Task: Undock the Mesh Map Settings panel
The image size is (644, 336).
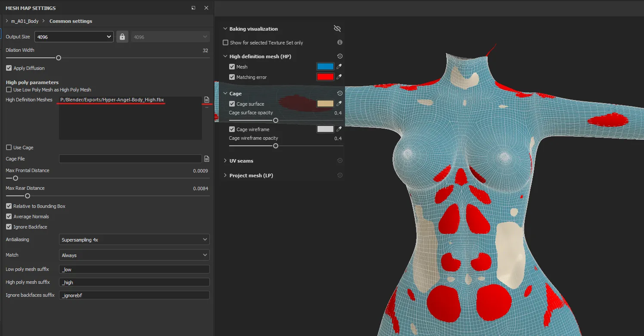Action: (193, 8)
